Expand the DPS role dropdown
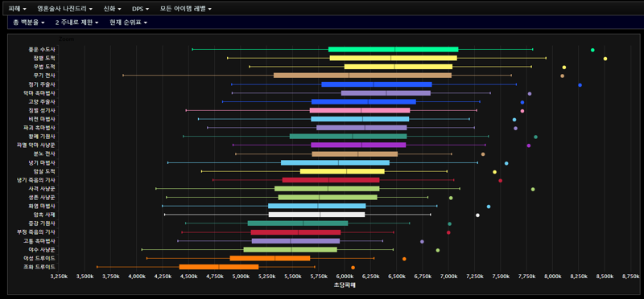This screenshot has height=299, width=644. tap(140, 9)
